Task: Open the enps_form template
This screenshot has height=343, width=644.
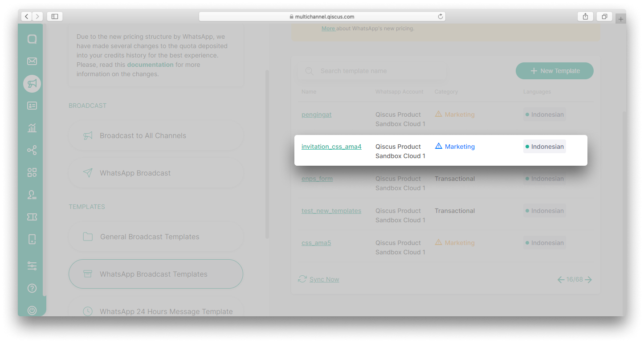Action: (317, 179)
